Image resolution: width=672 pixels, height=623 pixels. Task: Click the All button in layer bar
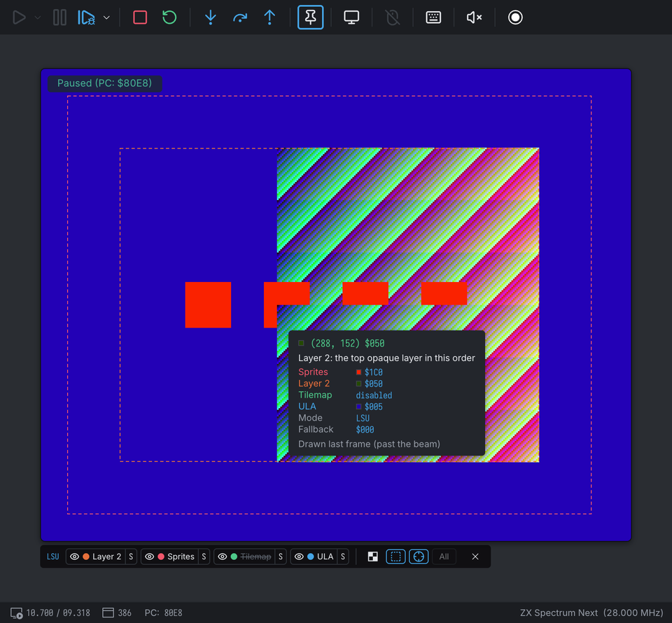click(444, 556)
